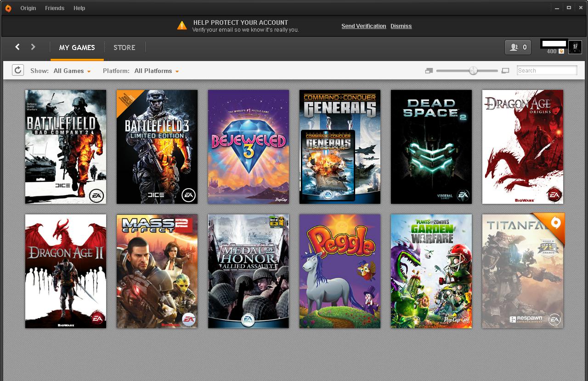Select Battlefield Bad Company 2 cover
Screen dimensions: 588x381
pos(66,147)
